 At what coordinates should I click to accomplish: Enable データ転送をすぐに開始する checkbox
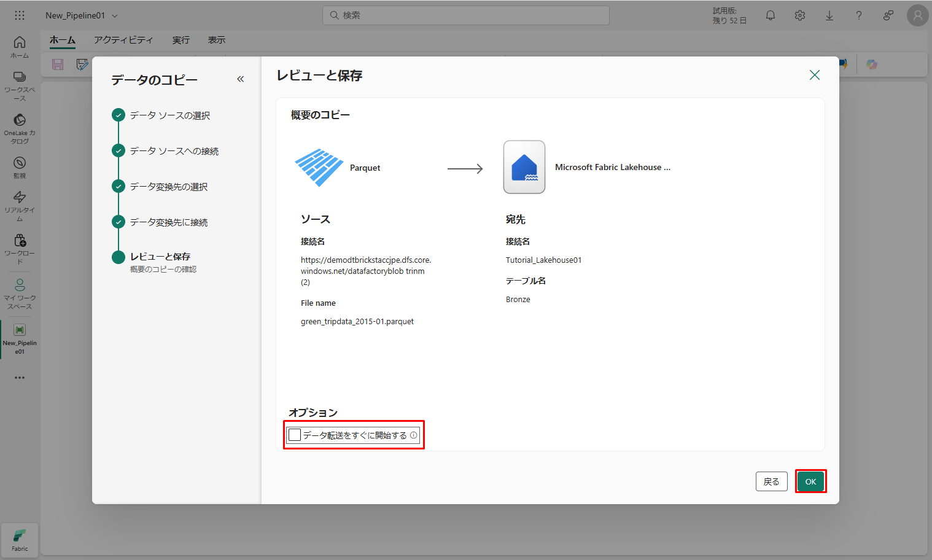pos(295,435)
